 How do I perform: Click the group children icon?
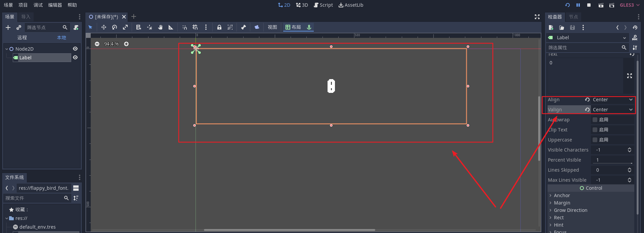click(230, 27)
